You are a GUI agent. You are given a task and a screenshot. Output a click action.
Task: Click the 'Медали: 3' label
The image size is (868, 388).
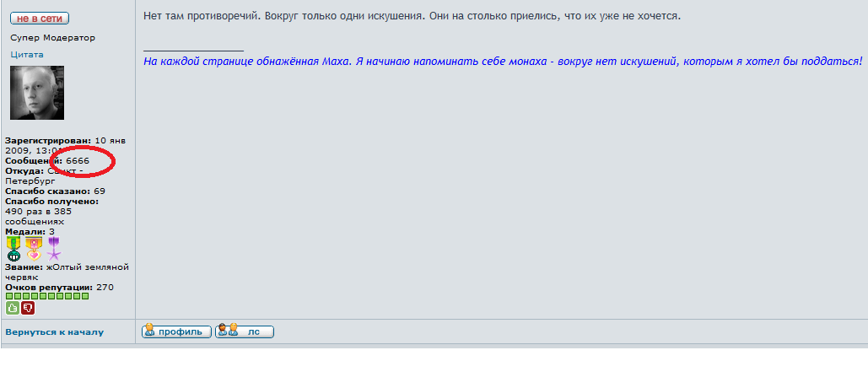click(x=30, y=231)
